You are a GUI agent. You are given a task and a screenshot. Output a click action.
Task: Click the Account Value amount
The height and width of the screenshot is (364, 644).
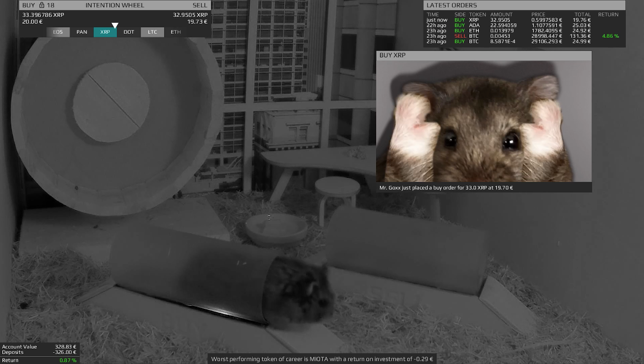click(x=65, y=347)
